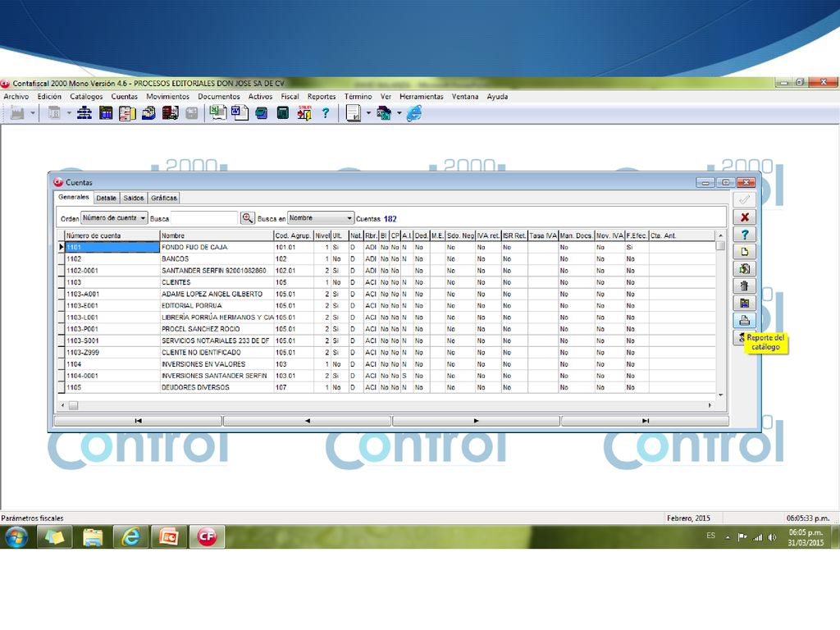Open help via Cuentas window question mark button
The width and height of the screenshot is (840, 630).
tap(745, 234)
